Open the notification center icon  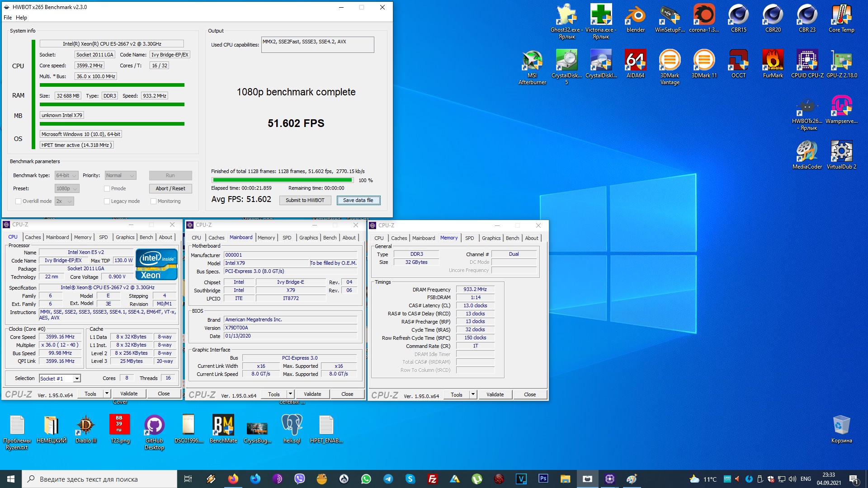coord(854,479)
